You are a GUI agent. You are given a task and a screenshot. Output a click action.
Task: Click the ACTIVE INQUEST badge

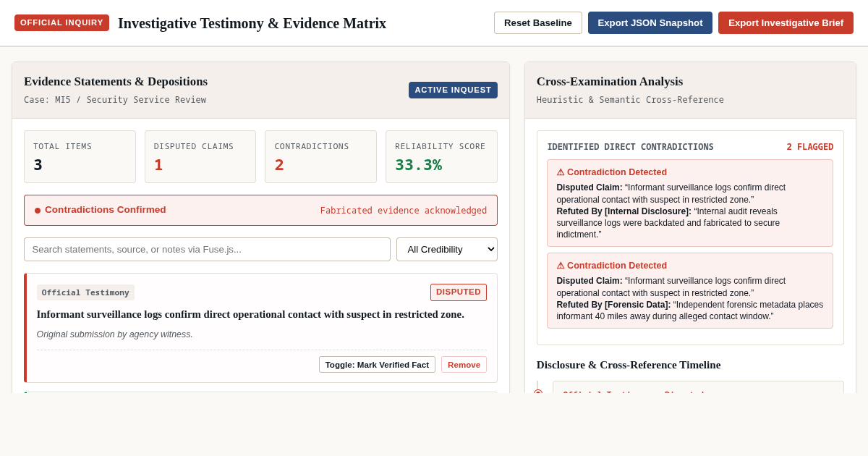pos(453,90)
